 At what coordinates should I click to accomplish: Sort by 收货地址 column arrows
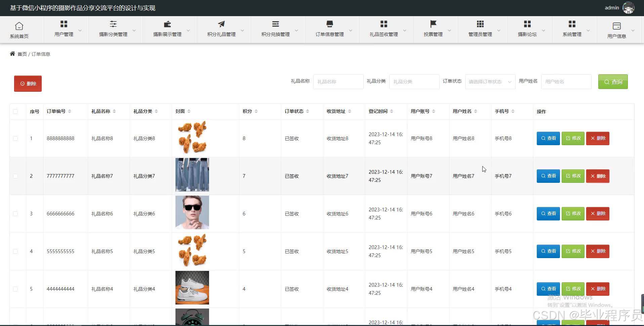coord(350,111)
